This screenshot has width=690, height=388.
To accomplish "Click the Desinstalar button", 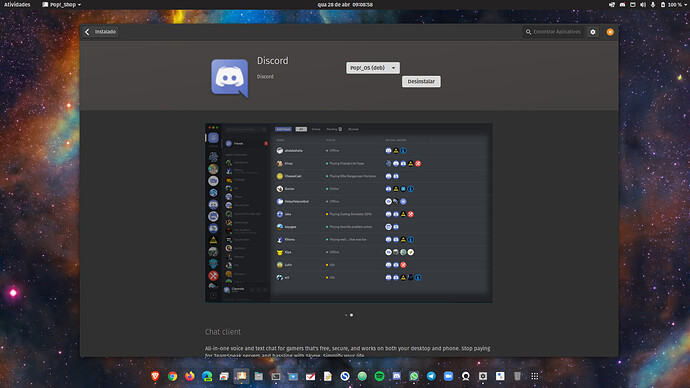I will click(421, 81).
